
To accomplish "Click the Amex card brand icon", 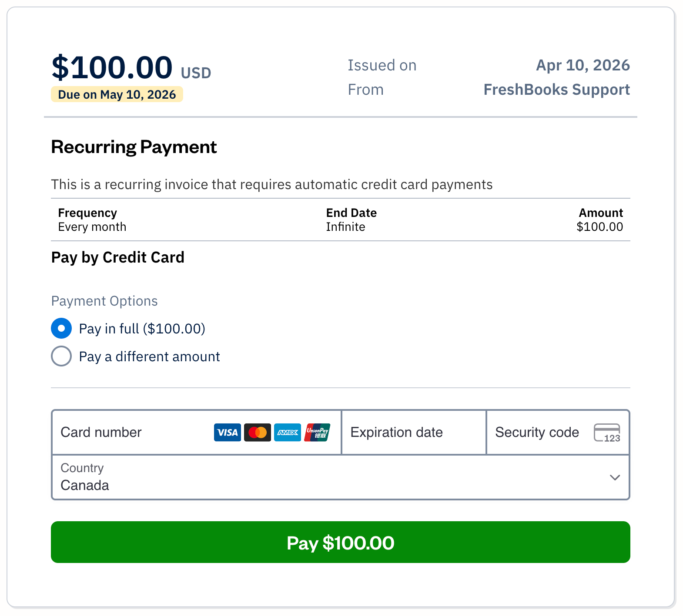I will (x=287, y=432).
